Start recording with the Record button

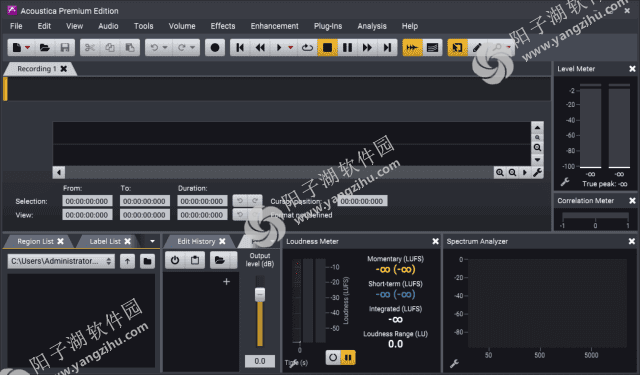[215, 48]
